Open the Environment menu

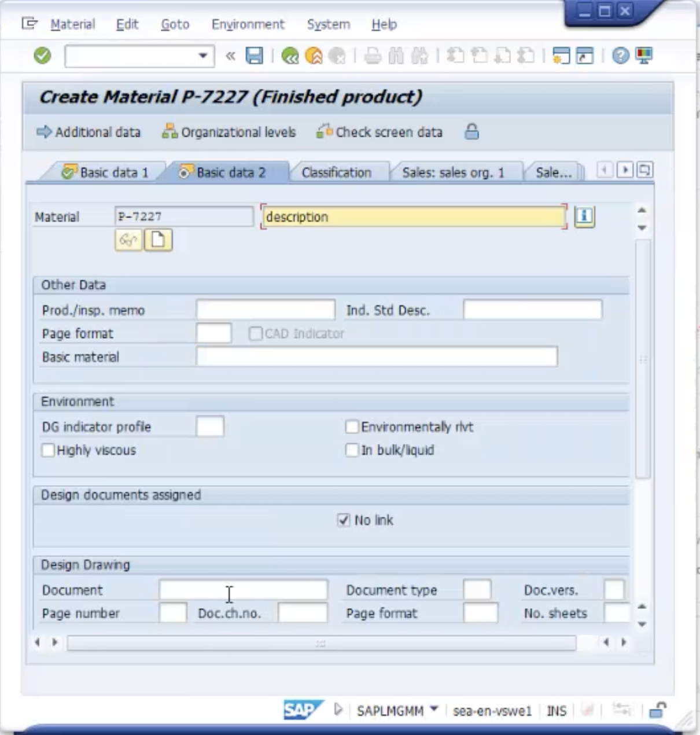(249, 24)
